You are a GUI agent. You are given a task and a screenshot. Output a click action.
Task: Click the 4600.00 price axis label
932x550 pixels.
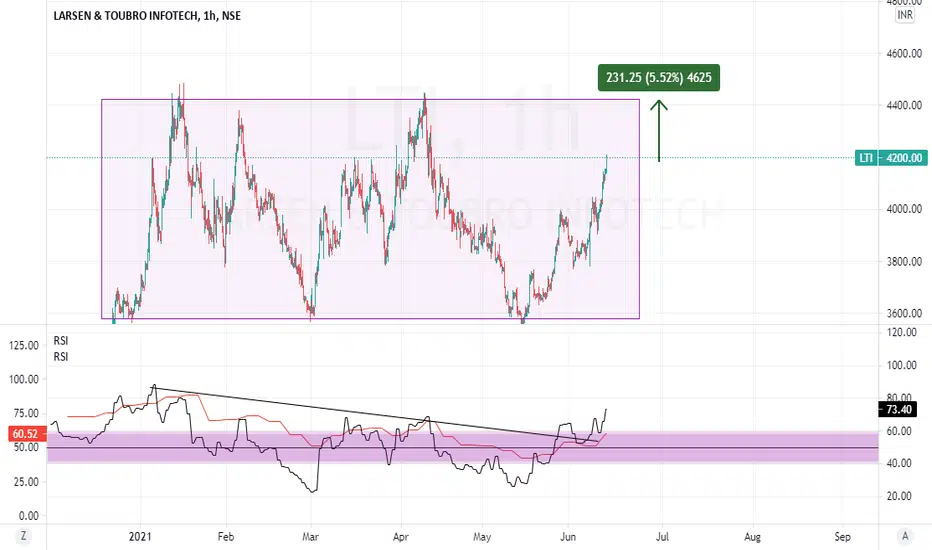(904, 54)
